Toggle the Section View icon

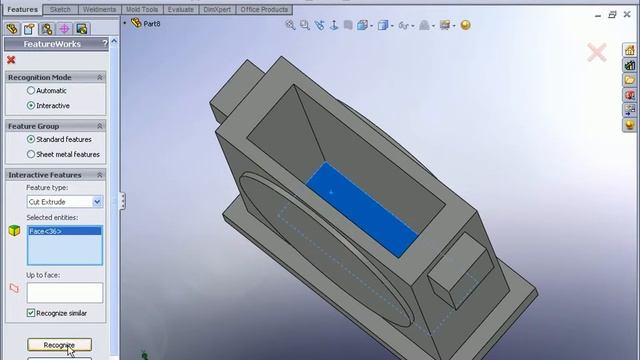click(x=348, y=25)
